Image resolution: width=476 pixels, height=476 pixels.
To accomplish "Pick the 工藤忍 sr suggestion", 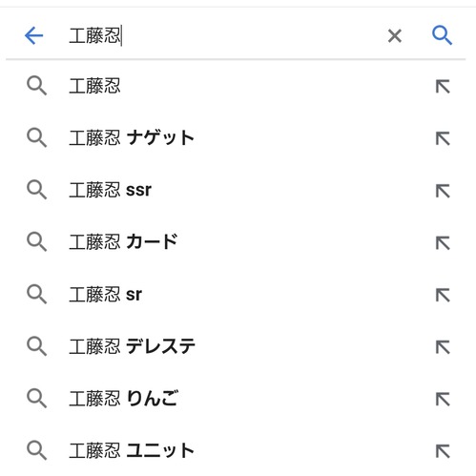I will 238,295.
